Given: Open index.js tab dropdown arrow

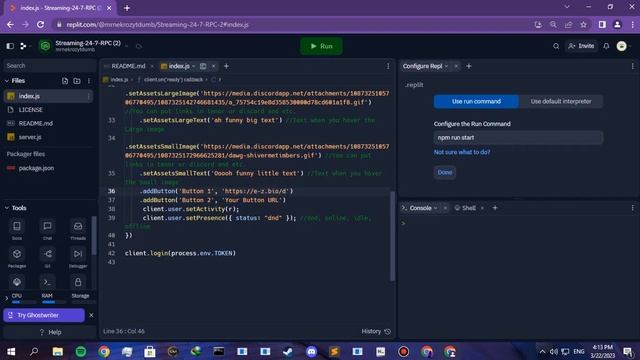Looking at the screenshot, I should click(x=193, y=66).
